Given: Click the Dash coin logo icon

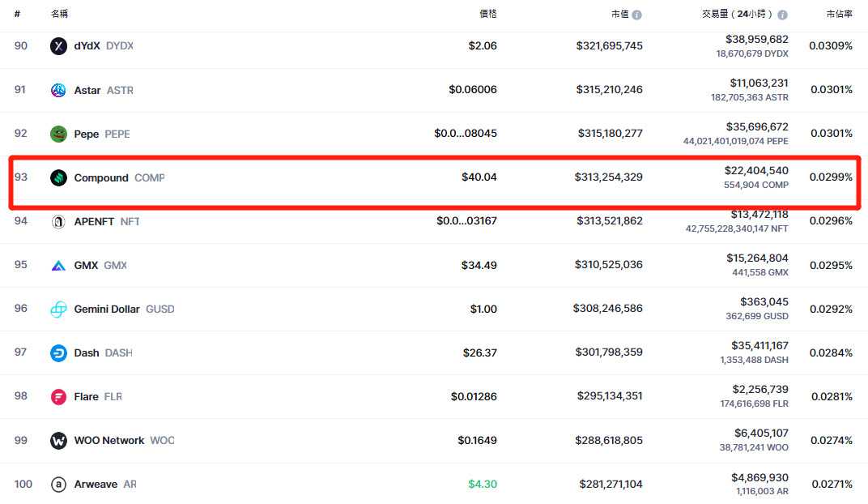Looking at the screenshot, I should (58, 352).
